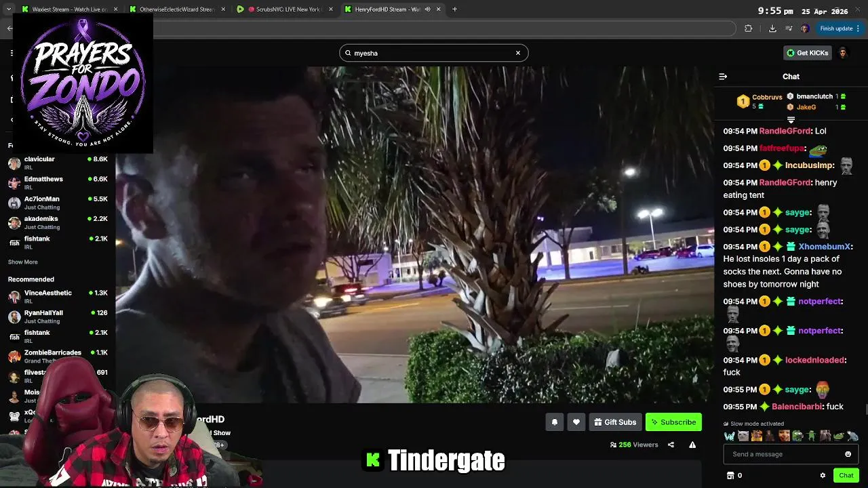This screenshot has width=868, height=488.
Task: Toggle the notification bell for HenryFordHD
Action: pyautogui.click(x=554, y=422)
